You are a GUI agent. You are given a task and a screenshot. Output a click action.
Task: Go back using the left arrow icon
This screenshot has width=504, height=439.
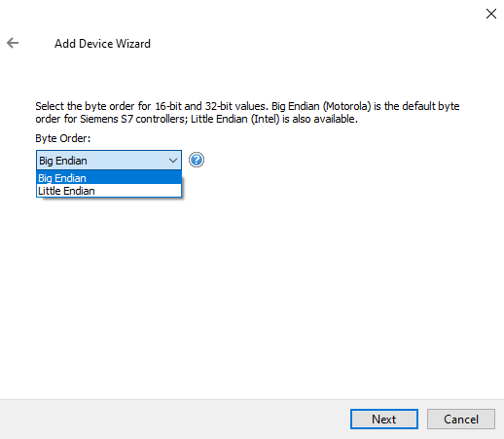coord(13,43)
